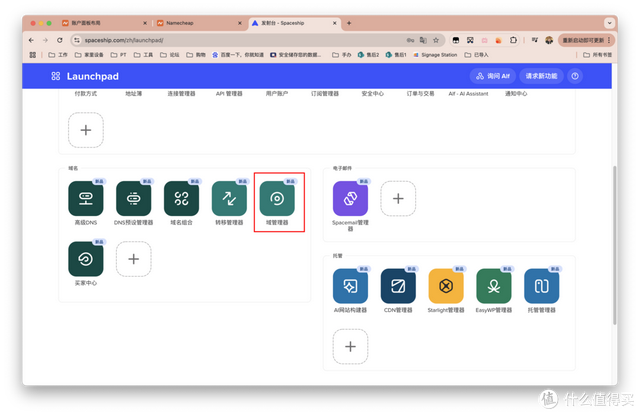
Task: Click the translate page icon in address bar
Action: 423,40
